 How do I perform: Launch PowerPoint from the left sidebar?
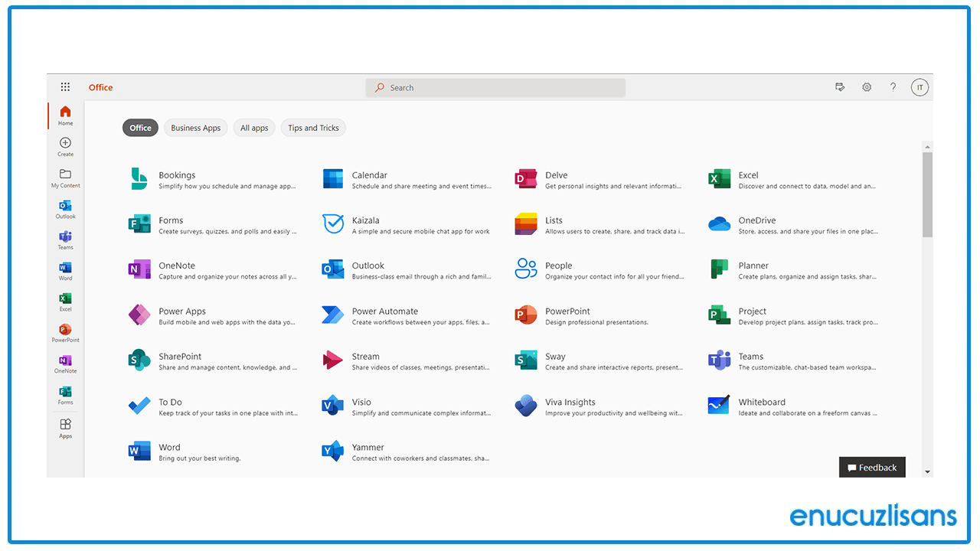pos(66,334)
